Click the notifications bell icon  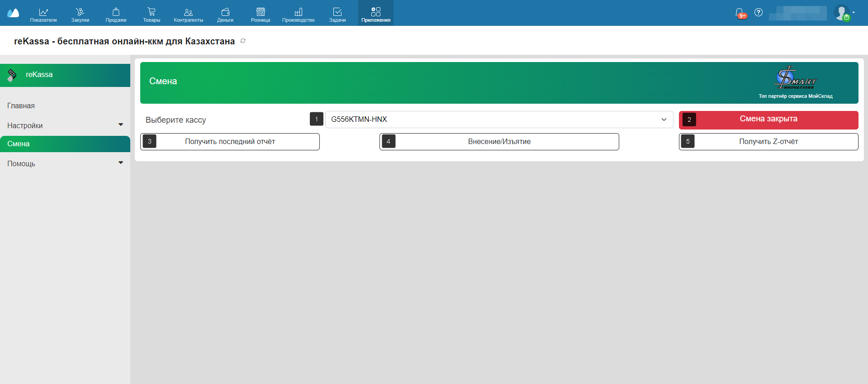[x=740, y=13]
